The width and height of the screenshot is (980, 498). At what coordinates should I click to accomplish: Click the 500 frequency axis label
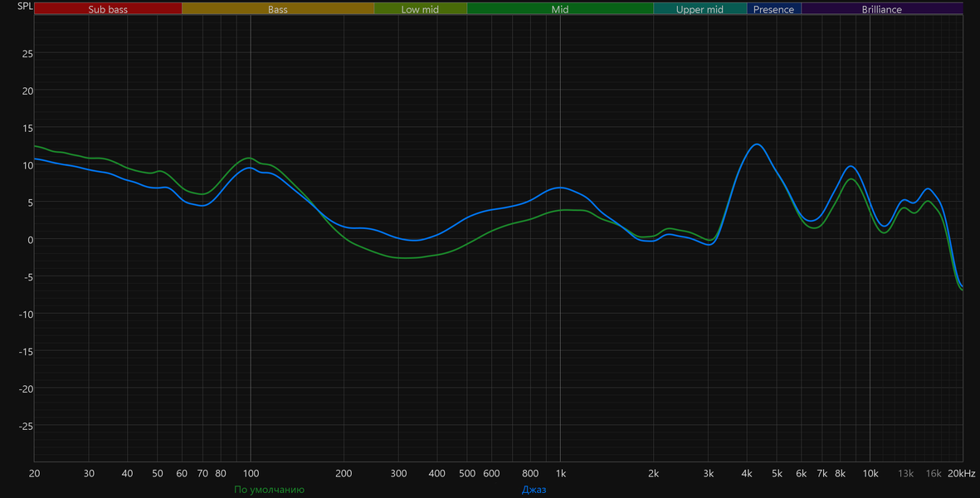coord(467,474)
